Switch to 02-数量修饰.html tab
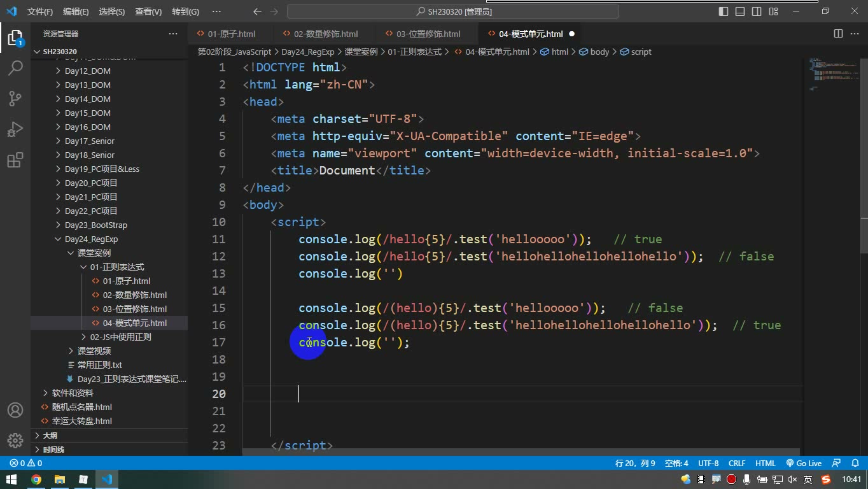 [x=326, y=34]
